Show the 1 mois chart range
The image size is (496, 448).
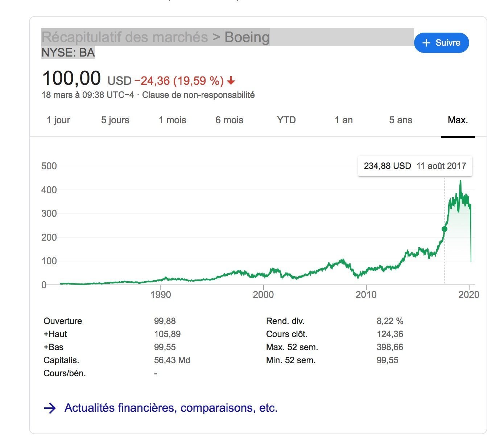click(173, 120)
